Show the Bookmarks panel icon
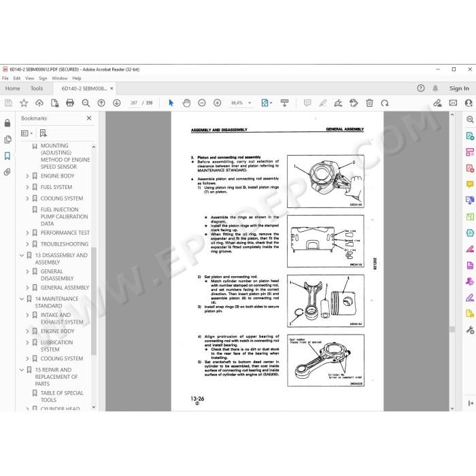476x476 pixels. click(7, 156)
